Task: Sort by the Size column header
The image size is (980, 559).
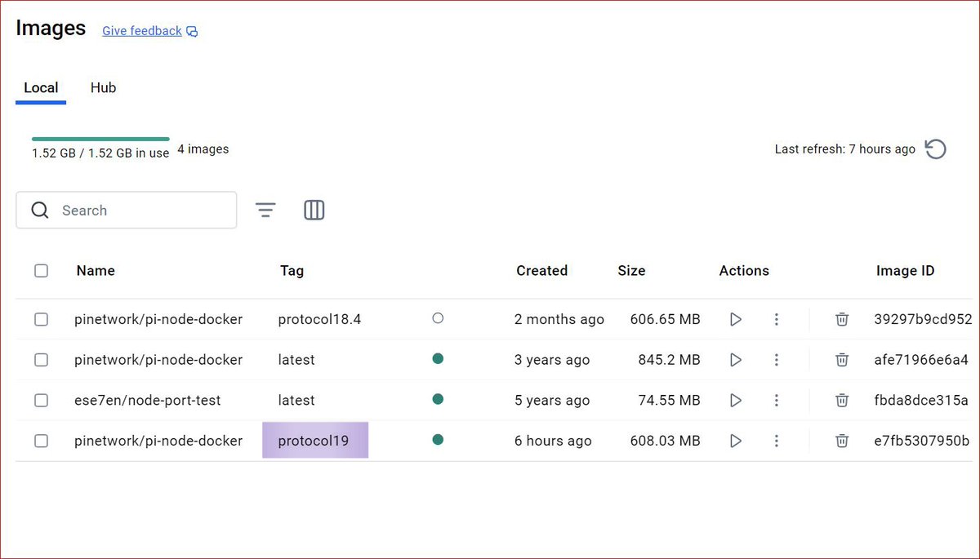Action: coord(631,271)
